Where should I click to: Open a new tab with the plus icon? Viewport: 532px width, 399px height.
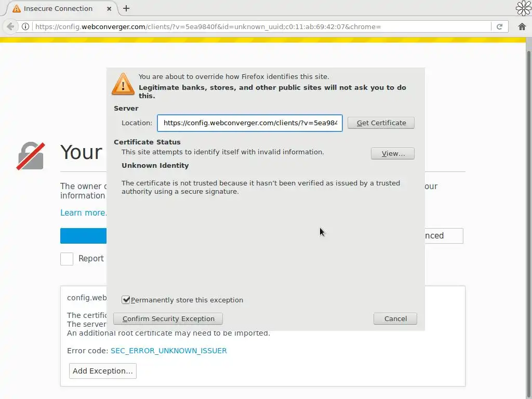point(126,8)
